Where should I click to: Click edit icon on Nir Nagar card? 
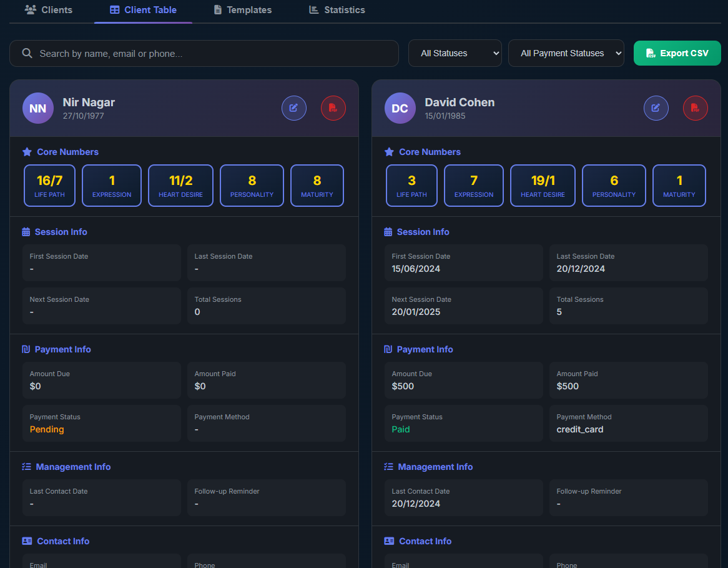[293, 108]
